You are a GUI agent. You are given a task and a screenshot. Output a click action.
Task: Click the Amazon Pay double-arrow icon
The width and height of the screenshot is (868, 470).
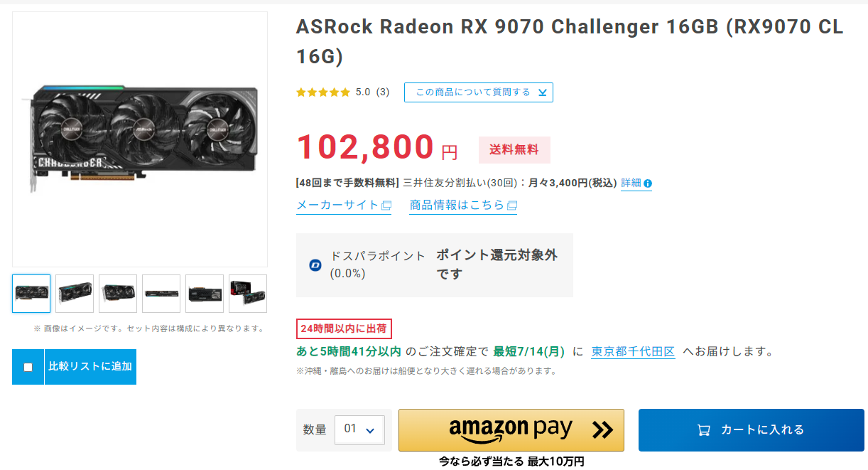[x=602, y=429]
